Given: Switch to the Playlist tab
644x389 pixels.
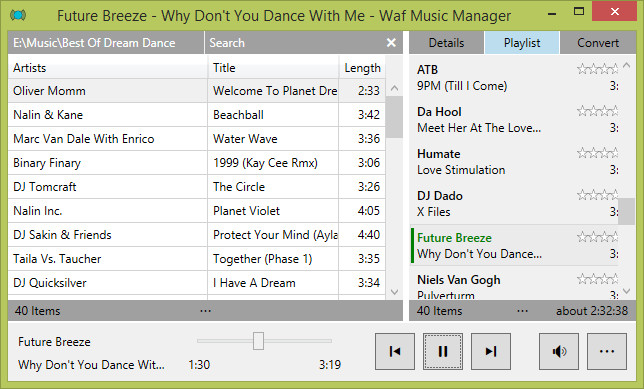Looking at the screenshot, I should tap(522, 43).
